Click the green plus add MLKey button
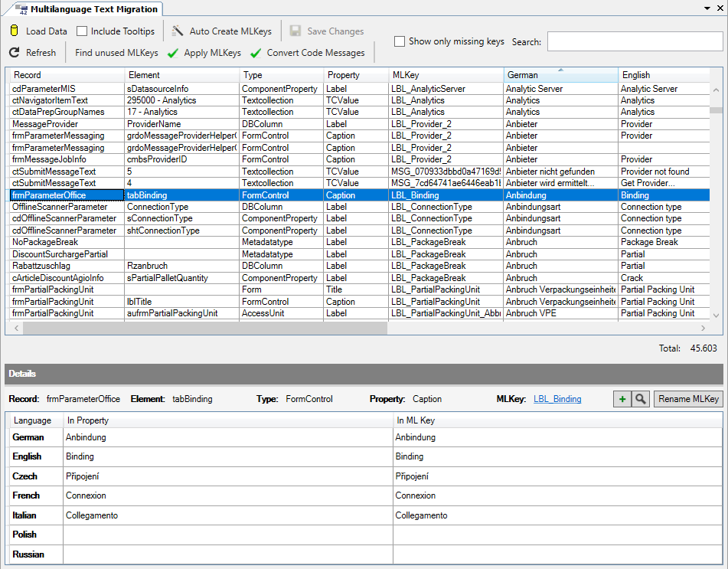Screen dimensions: 728x569 (622, 399)
